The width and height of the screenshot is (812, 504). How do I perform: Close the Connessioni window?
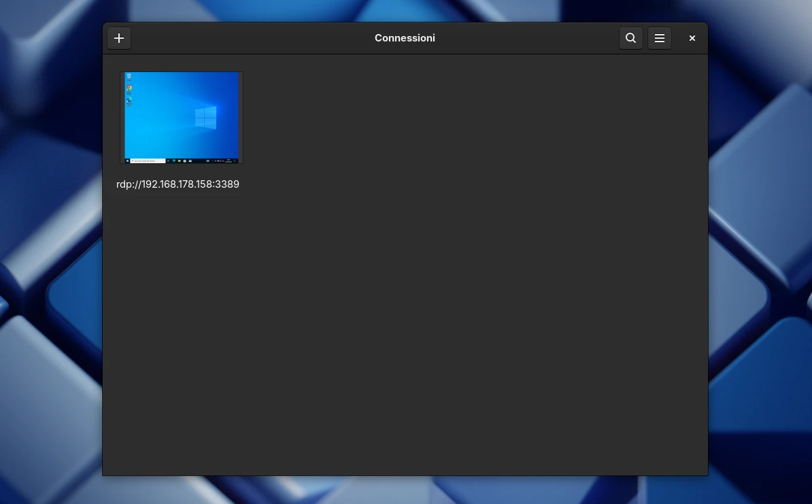(x=692, y=38)
